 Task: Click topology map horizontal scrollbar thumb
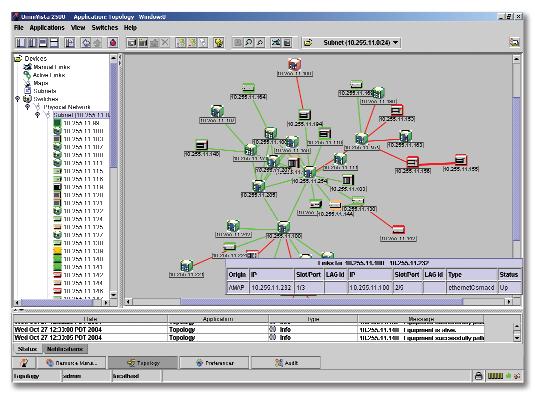tap(321, 301)
